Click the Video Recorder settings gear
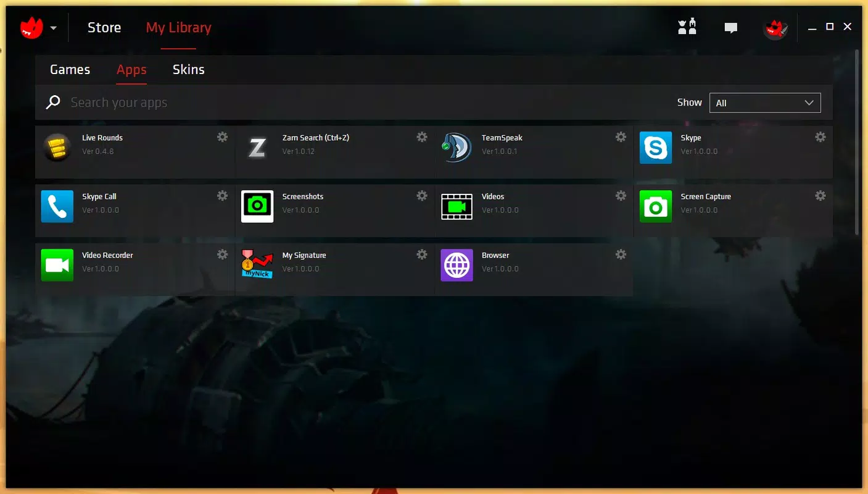Image resolution: width=868 pixels, height=494 pixels. point(222,254)
